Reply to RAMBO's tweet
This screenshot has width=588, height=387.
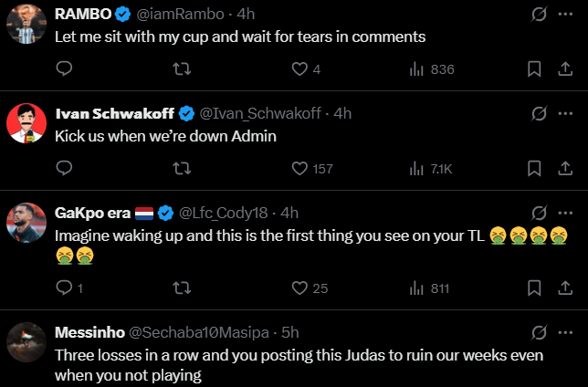(x=64, y=69)
